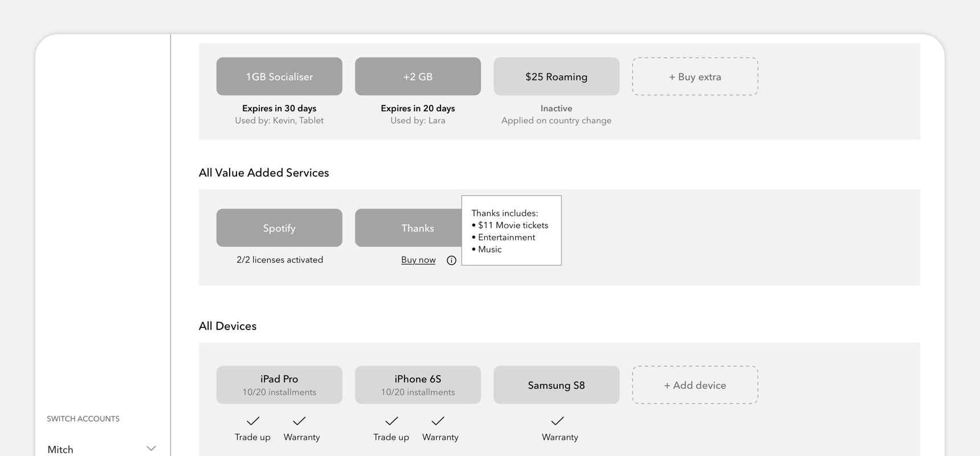The height and width of the screenshot is (456, 980).
Task: Click the + Add device tile
Action: tap(695, 385)
